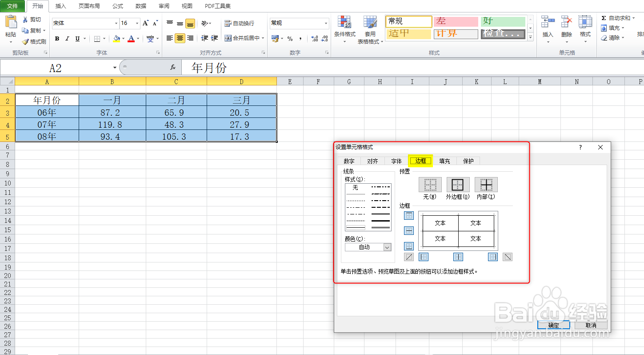Toggle Italic formatting in the ribbon
The height and width of the screenshot is (355, 644).
[x=67, y=39]
